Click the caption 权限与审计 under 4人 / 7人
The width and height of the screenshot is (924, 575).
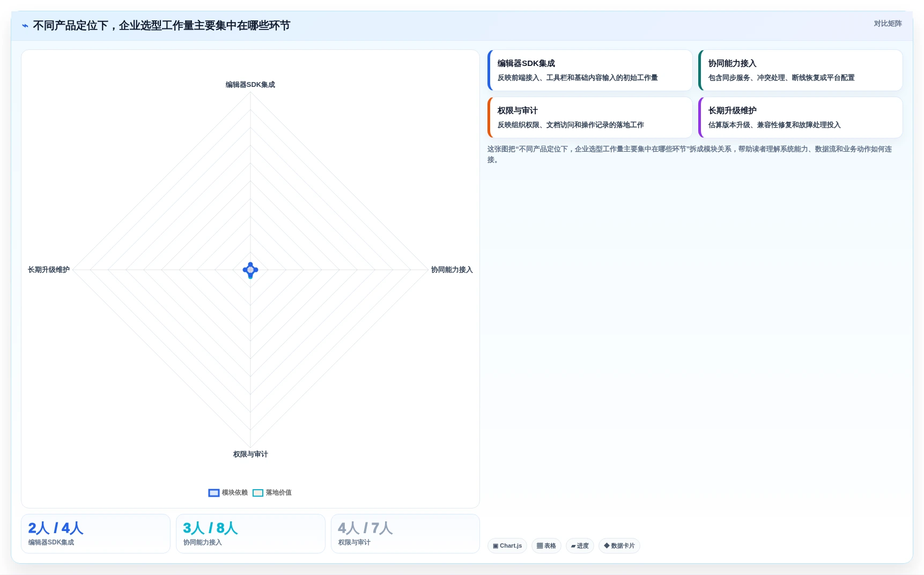[354, 542]
